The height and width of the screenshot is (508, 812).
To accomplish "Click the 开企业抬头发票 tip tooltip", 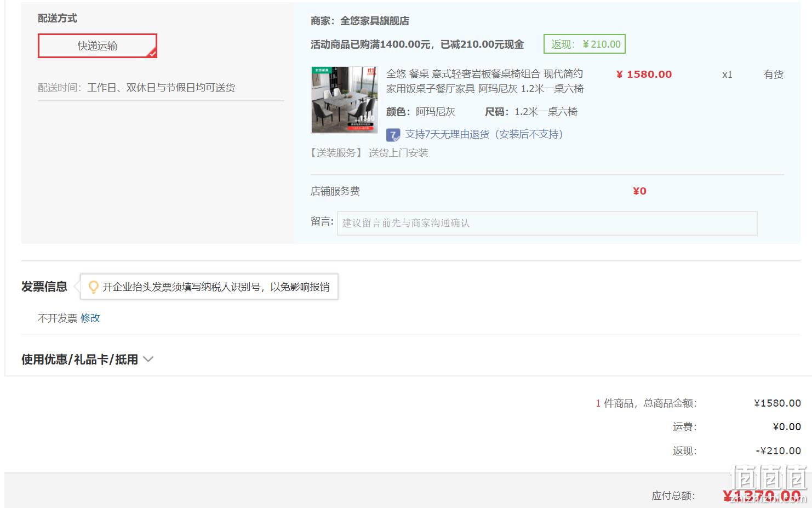I will pyautogui.click(x=210, y=287).
